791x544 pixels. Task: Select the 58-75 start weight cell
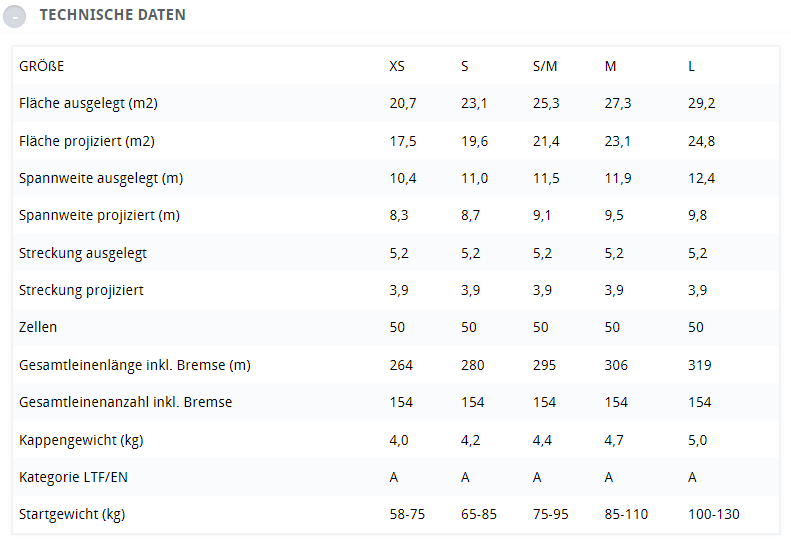pos(407,514)
